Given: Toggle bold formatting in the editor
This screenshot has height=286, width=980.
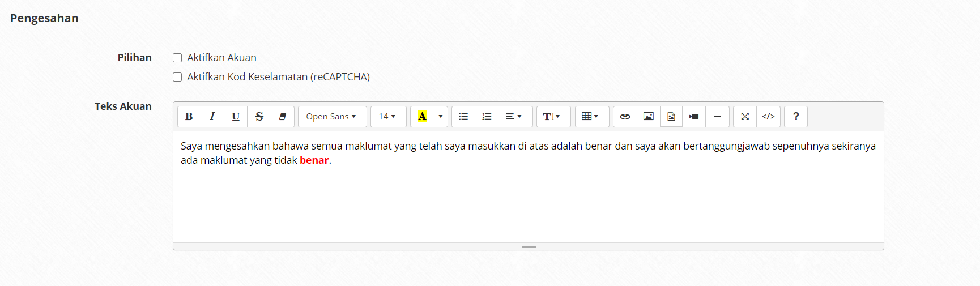Looking at the screenshot, I should [x=189, y=117].
